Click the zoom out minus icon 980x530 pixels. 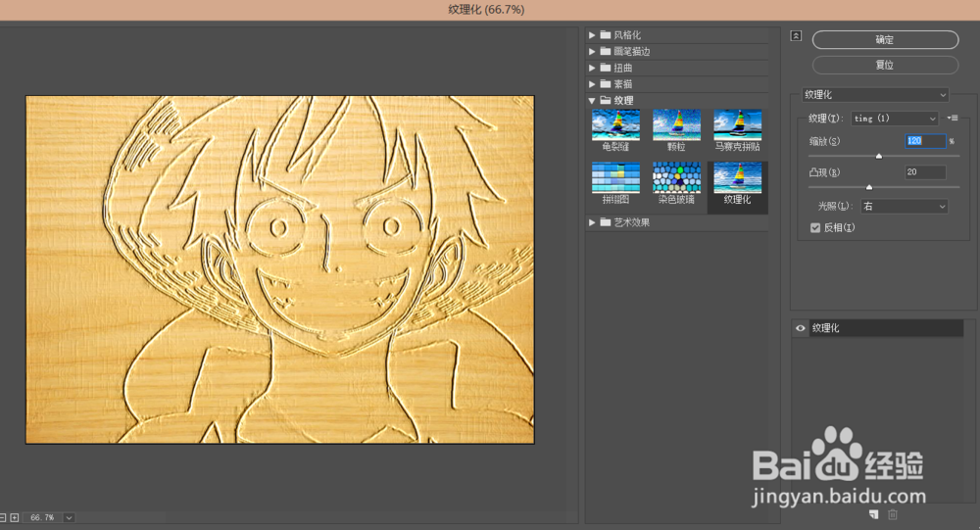tap(2, 517)
